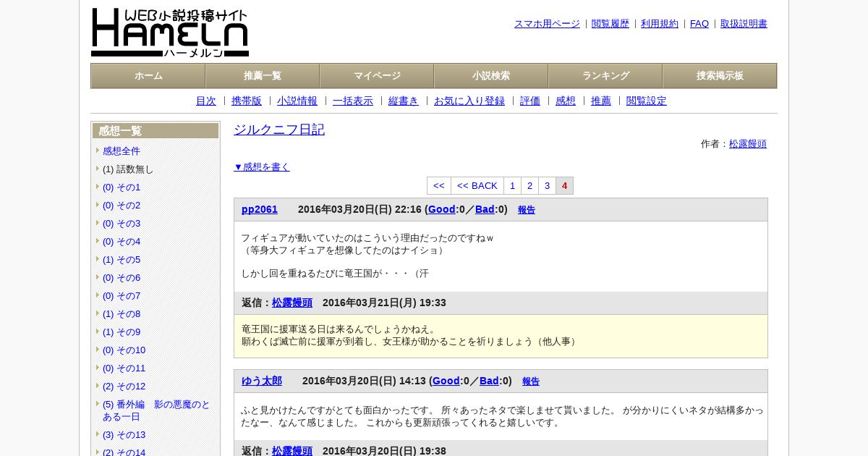Go to the 目次 page
The width and height of the screenshot is (868, 456).
click(206, 101)
